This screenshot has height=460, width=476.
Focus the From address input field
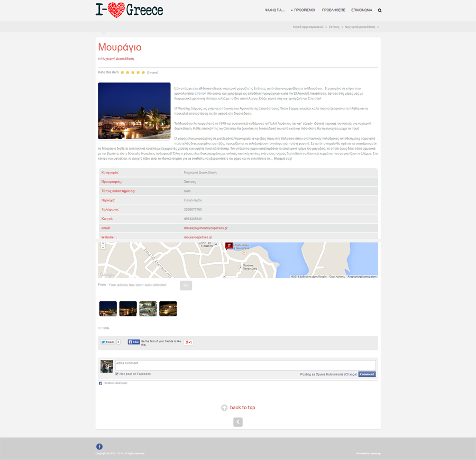143,285
